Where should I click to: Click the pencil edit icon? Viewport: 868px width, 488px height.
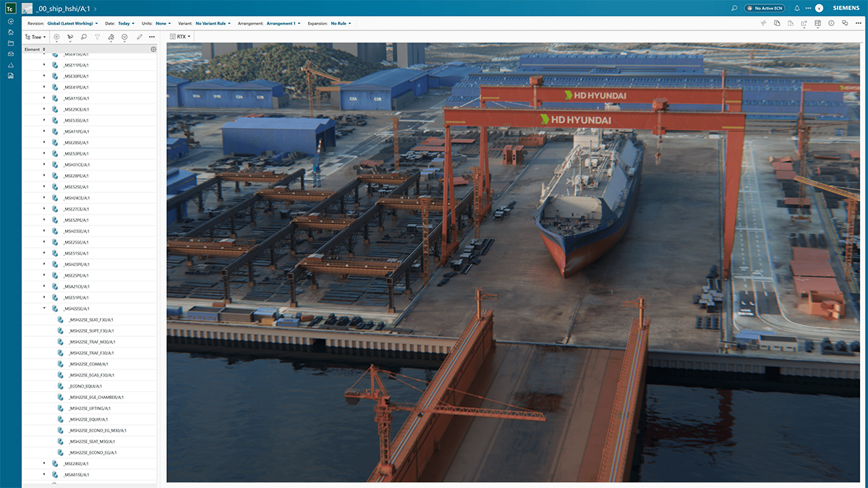[139, 36]
